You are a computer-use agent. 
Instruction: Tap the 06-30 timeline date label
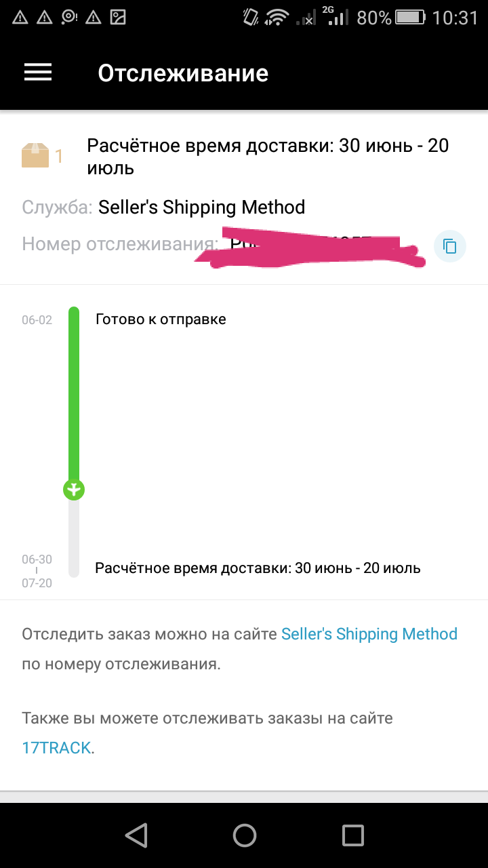(x=37, y=559)
